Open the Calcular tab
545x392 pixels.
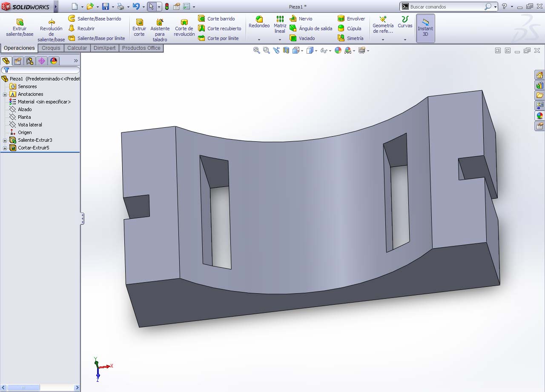[77, 48]
